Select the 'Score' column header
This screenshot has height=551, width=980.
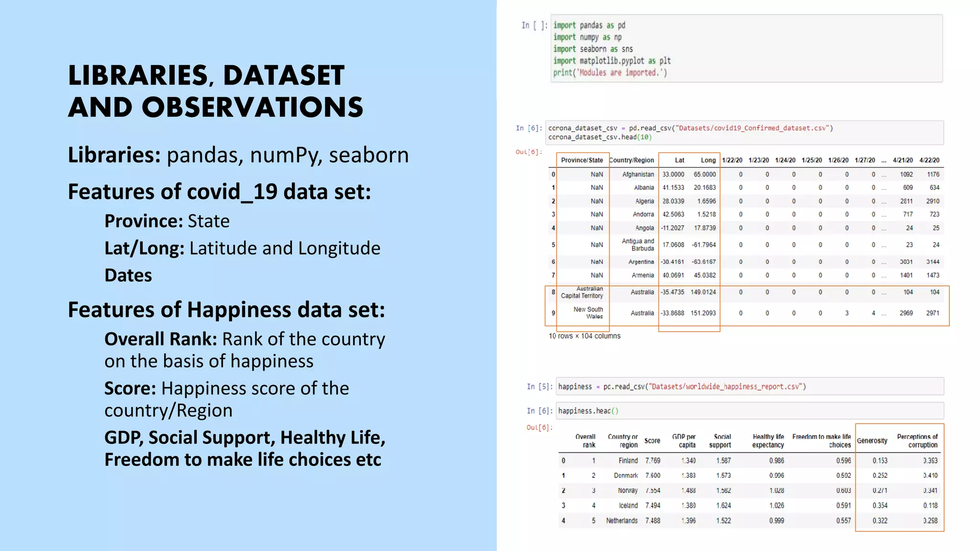652,441
